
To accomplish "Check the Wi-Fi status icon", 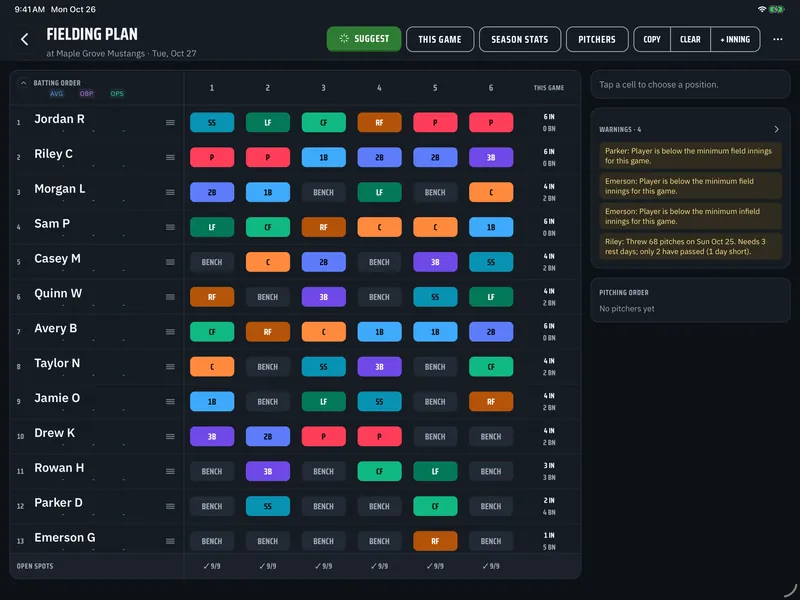I will tap(762, 9).
